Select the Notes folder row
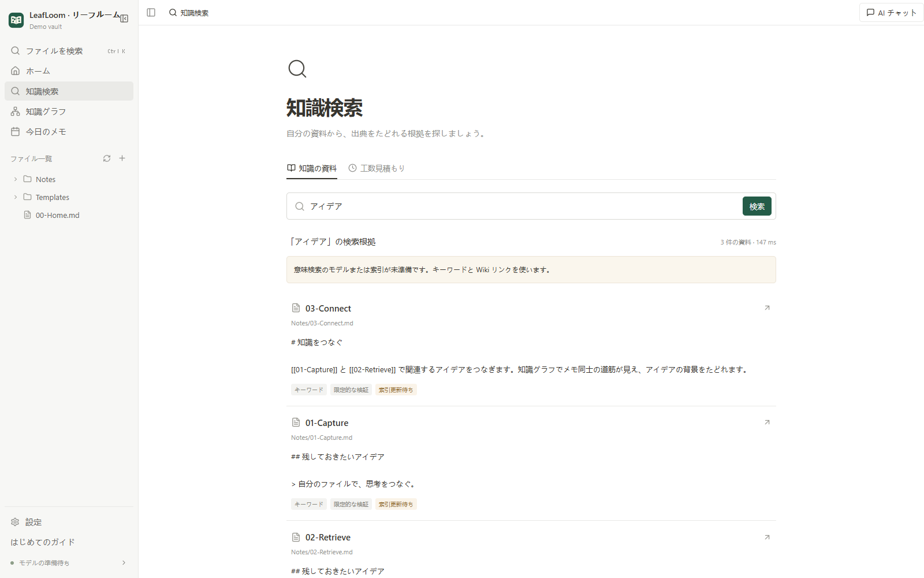Viewport: 924px width, 578px height. [x=69, y=179]
